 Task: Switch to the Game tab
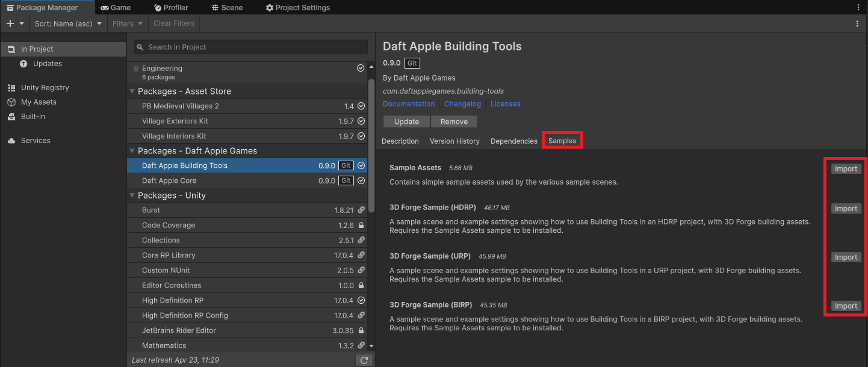116,8
